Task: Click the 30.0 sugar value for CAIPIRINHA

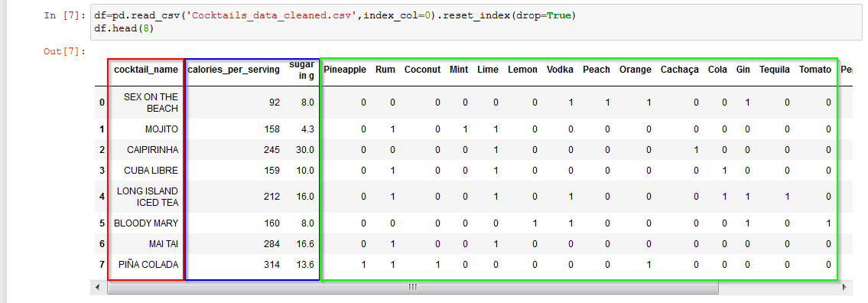Action: [305, 150]
